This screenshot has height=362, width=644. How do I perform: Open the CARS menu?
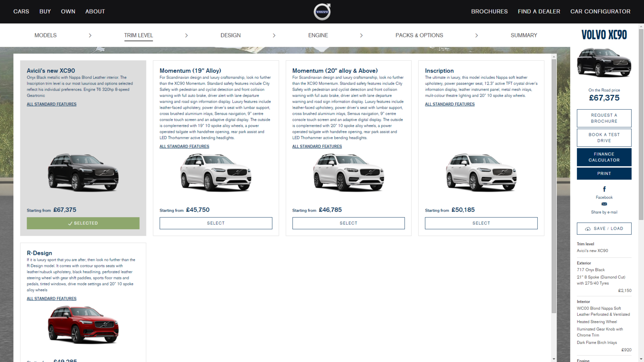click(21, 12)
